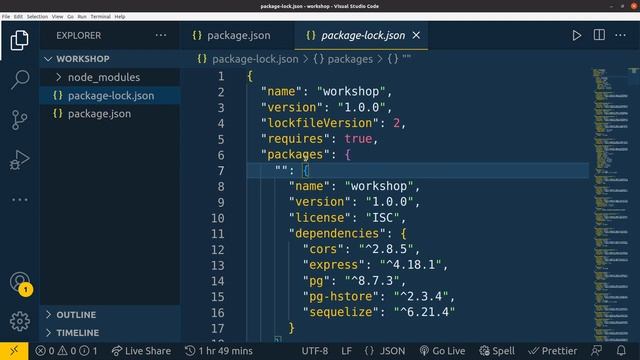
Task: Open the Source Control view
Action: pyautogui.click(x=20, y=120)
